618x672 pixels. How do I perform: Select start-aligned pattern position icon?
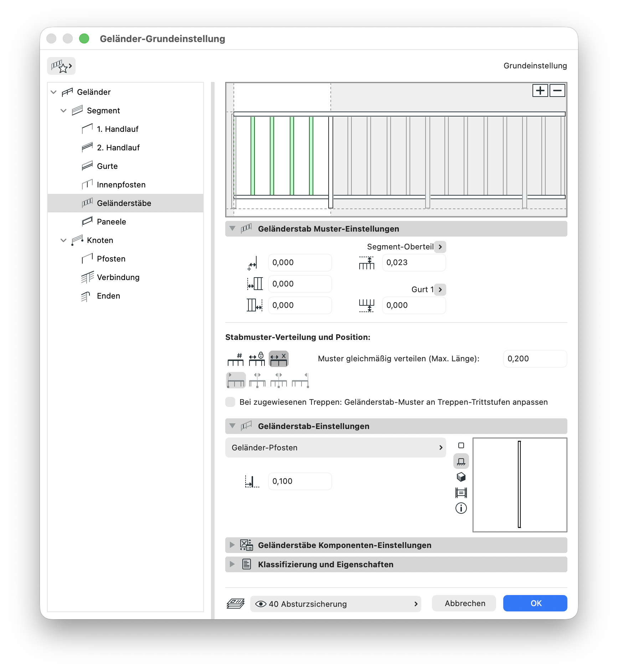(236, 380)
